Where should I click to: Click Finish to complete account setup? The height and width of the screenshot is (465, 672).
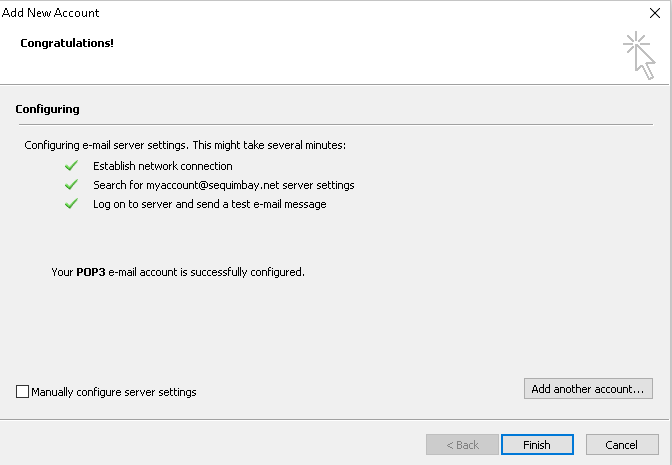coord(537,444)
